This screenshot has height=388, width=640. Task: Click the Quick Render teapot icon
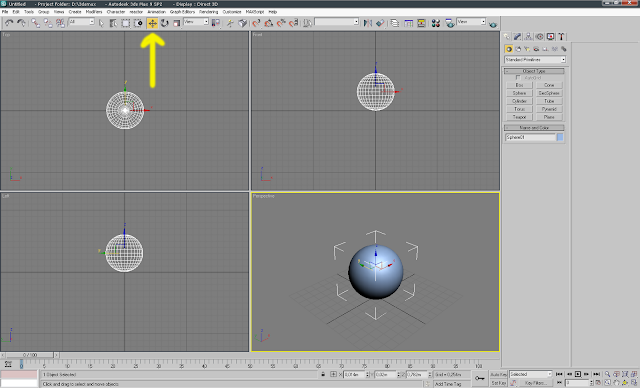493,24
